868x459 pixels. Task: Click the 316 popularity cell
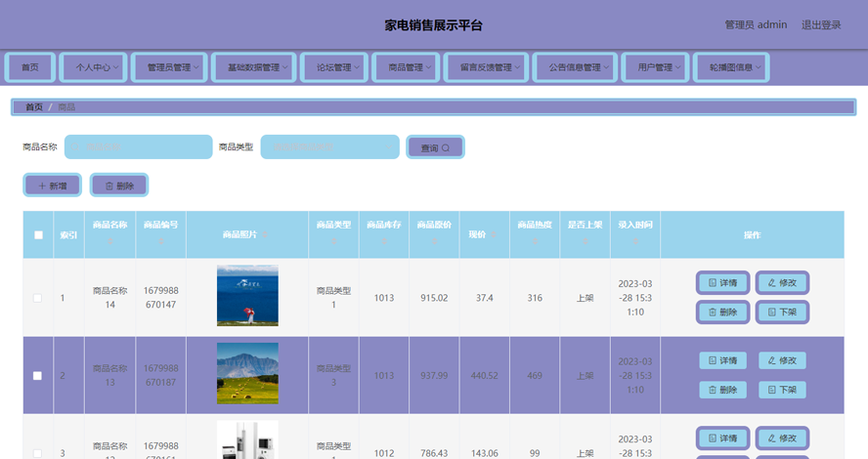click(535, 298)
